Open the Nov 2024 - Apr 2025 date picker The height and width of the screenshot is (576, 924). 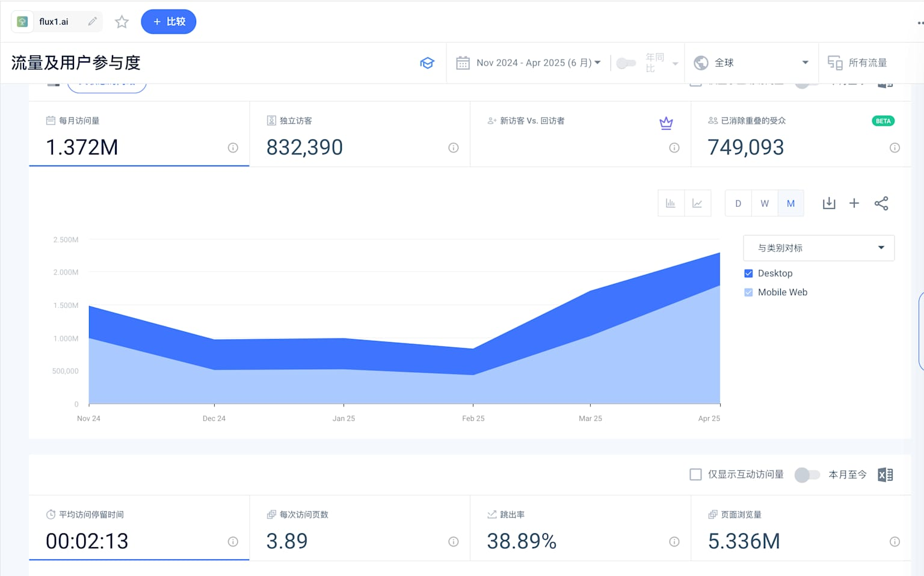tap(528, 63)
